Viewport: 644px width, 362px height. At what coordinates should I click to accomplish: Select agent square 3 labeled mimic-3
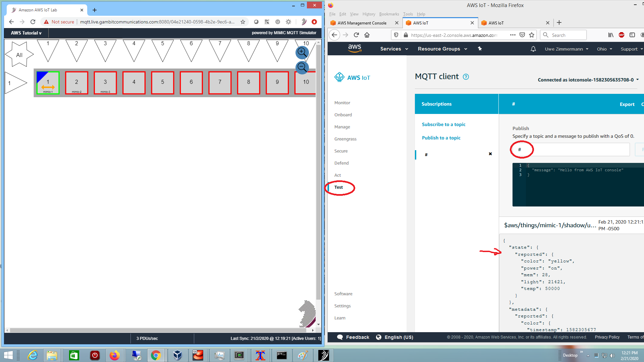click(x=105, y=83)
